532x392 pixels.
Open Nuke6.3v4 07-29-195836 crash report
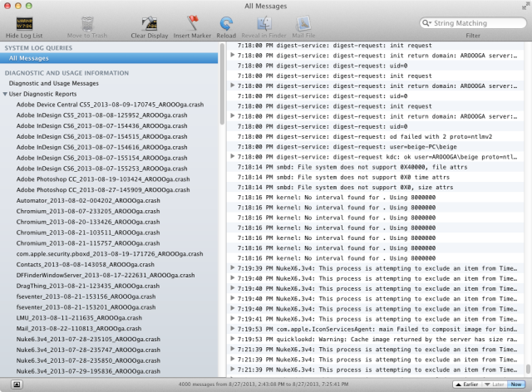pyautogui.click(x=88, y=371)
